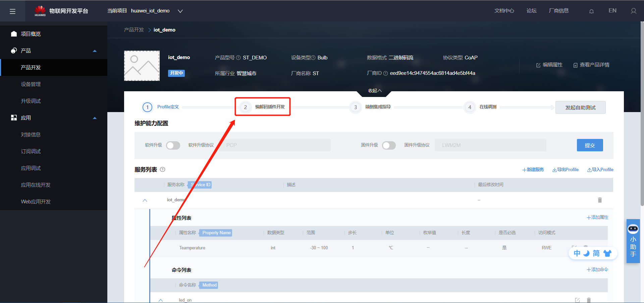Viewport: 644px width, 303px height.
Task: Delete the iot_demo service with trash icon
Action: click(x=600, y=200)
